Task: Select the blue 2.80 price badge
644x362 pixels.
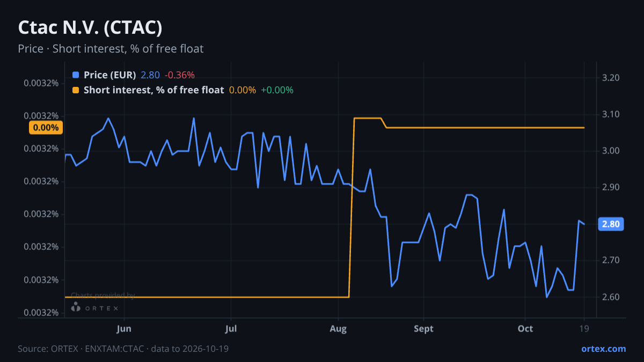Action: [x=611, y=224]
